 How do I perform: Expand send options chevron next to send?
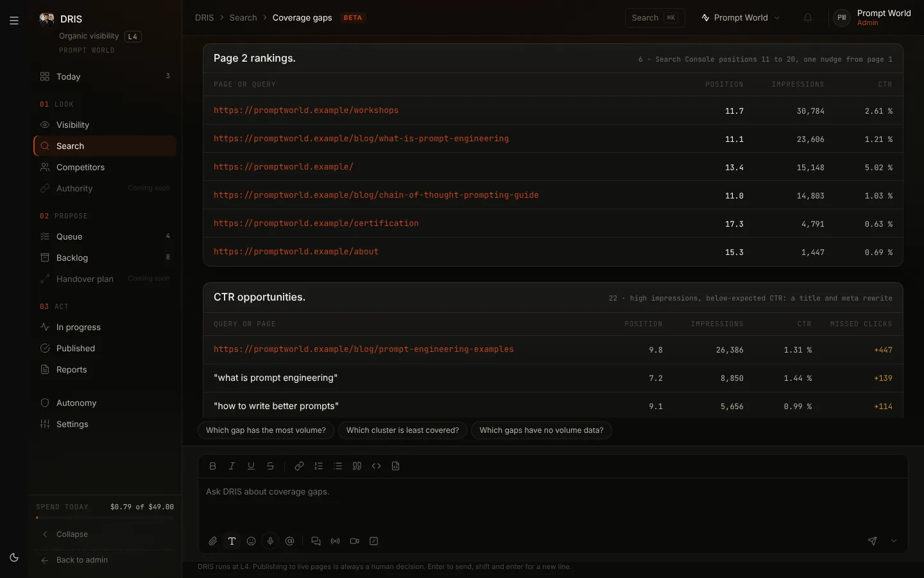coord(894,541)
